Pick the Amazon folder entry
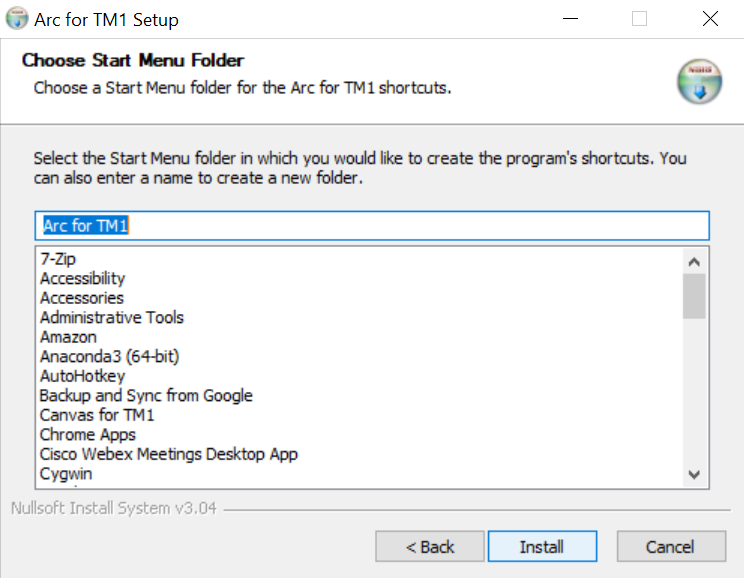Viewport: 744px width, 578px height. coord(68,337)
